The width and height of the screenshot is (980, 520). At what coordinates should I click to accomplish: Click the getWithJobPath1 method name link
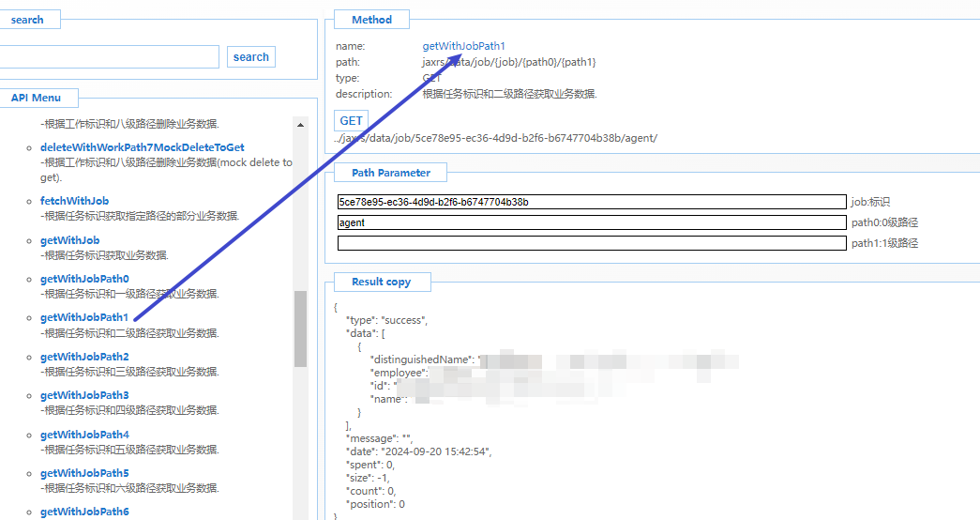coord(464,46)
